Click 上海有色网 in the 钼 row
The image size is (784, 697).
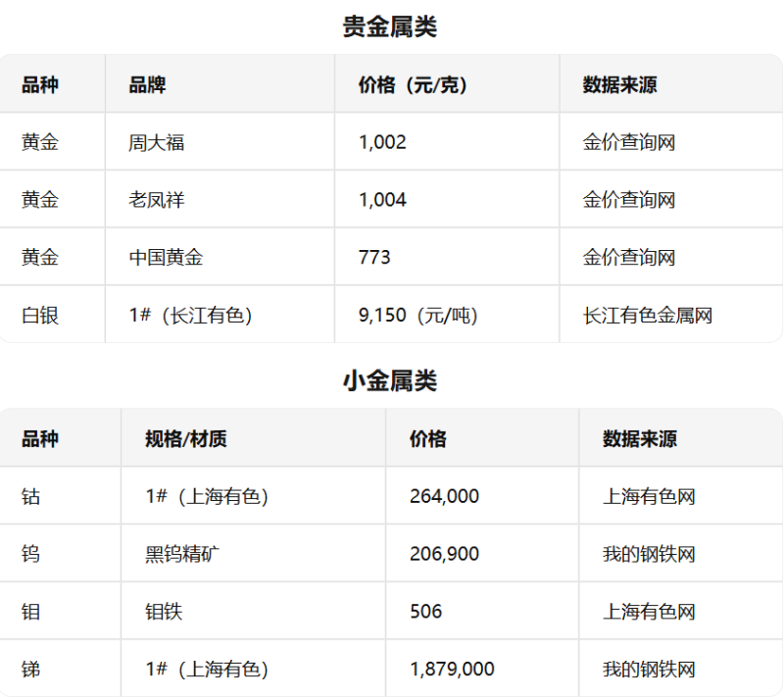click(649, 612)
